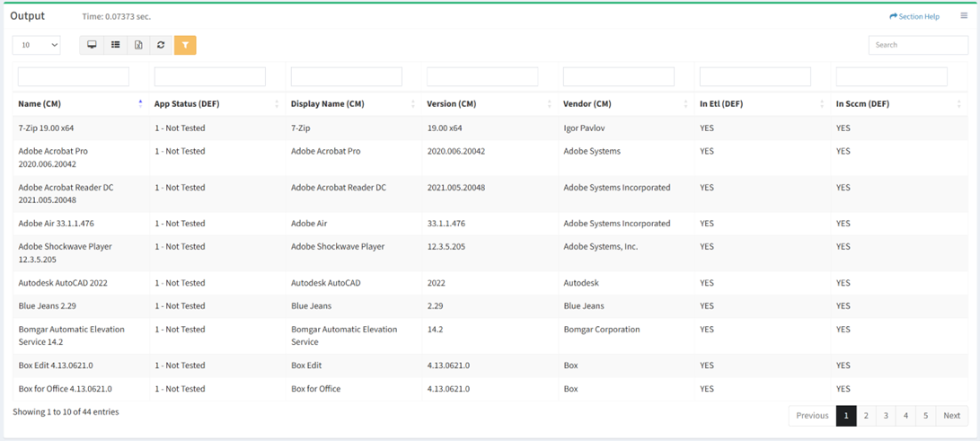Focus the In Etl (DEF) filter field
The height and width of the screenshot is (441, 980).
point(755,77)
